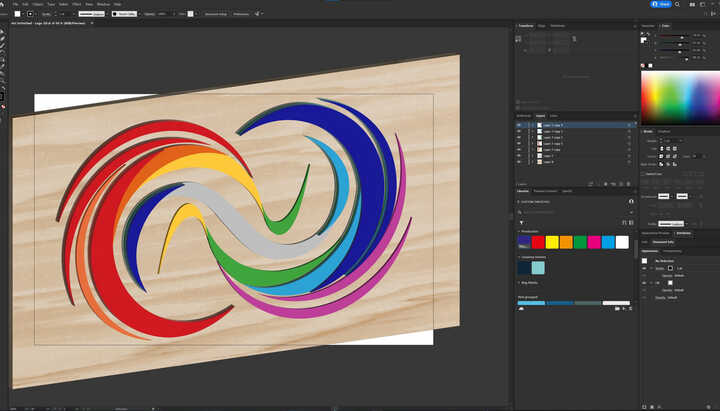
Task: Click the target circle of the highlighted layer
Action: 629,125
